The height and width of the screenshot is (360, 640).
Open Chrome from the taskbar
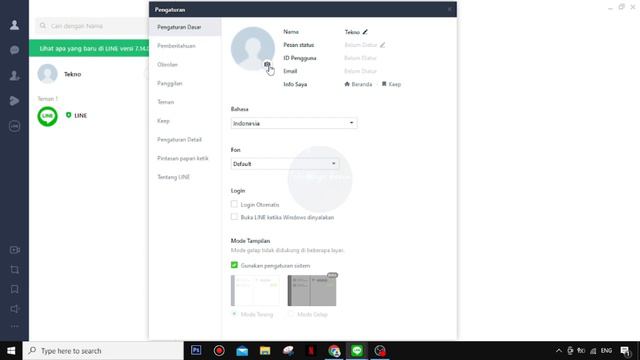point(334,351)
